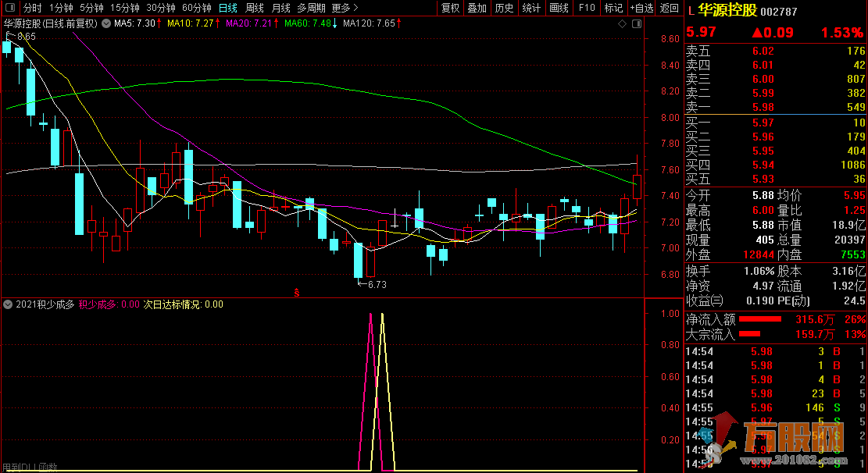This screenshot has width=868, height=473.
Task: Click the 卖四 price 6.01
Action: pyautogui.click(x=763, y=66)
